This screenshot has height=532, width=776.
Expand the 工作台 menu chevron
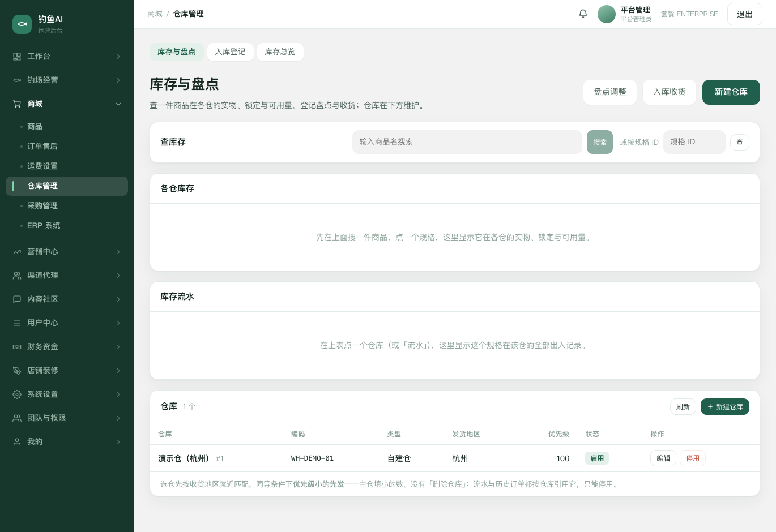tap(118, 57)
